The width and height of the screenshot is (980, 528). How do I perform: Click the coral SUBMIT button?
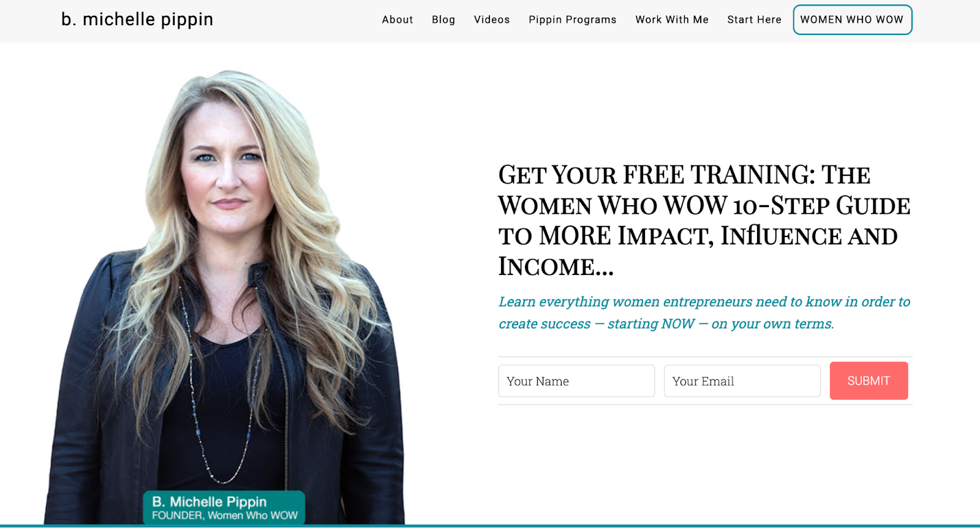(869, 381)
